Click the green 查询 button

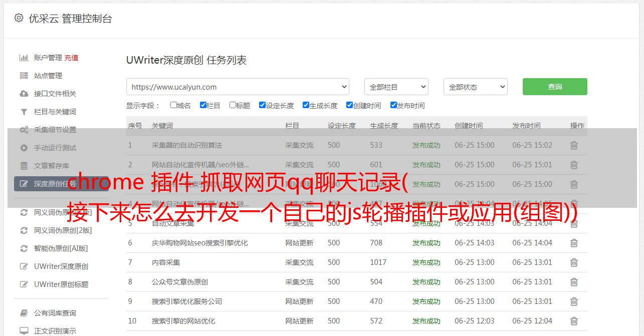coord(555,87)
